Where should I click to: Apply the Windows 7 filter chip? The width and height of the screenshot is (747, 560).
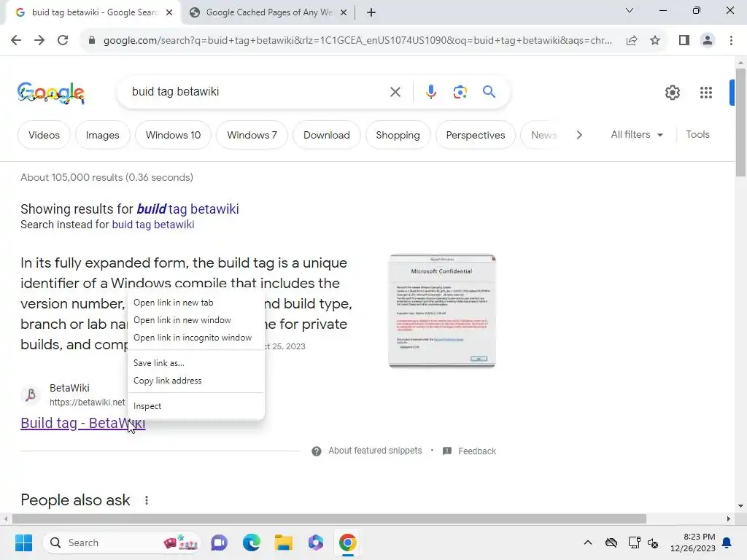coord(252,135)
